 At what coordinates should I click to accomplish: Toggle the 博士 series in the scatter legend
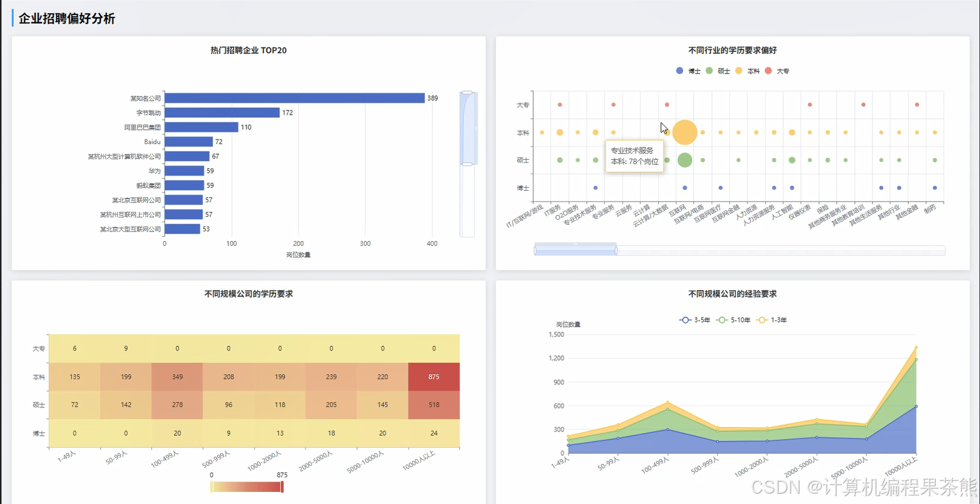(x=688, y=71)
